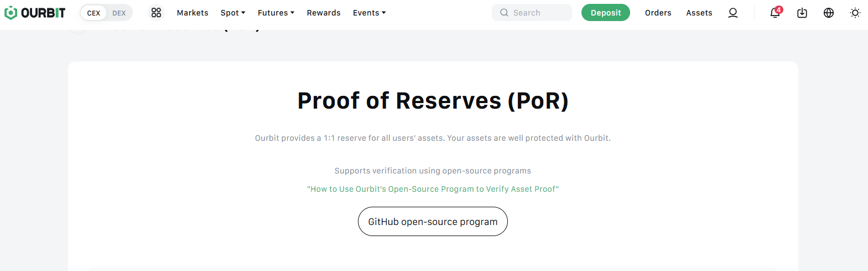Screen dimensions: 868x271
Task: Expand the Events dropdown menu
Action: [x=370, y=13]
